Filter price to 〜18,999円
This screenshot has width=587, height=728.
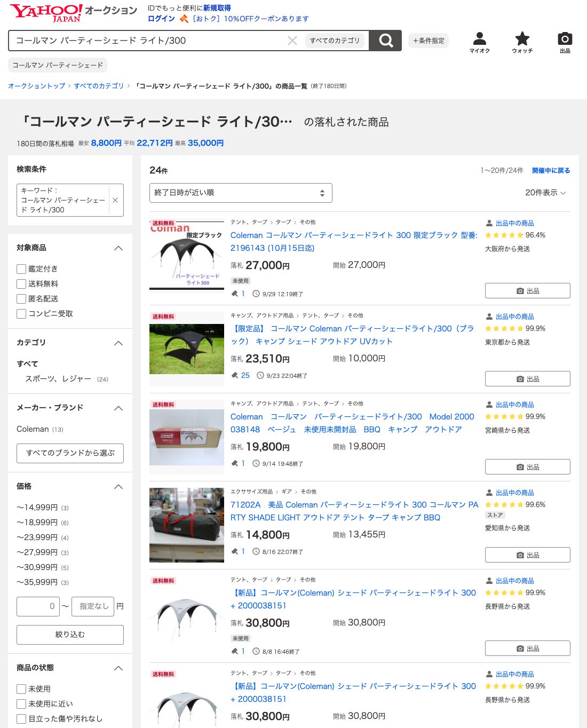[37, 523]
